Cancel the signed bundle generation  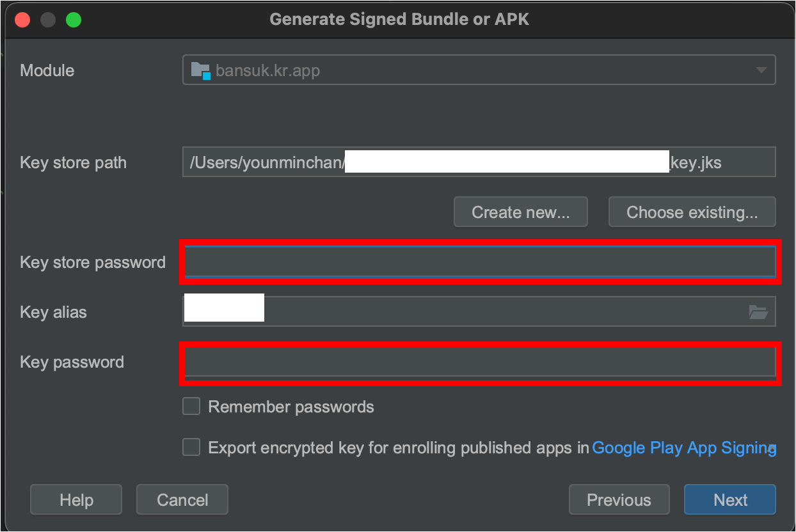182,499
